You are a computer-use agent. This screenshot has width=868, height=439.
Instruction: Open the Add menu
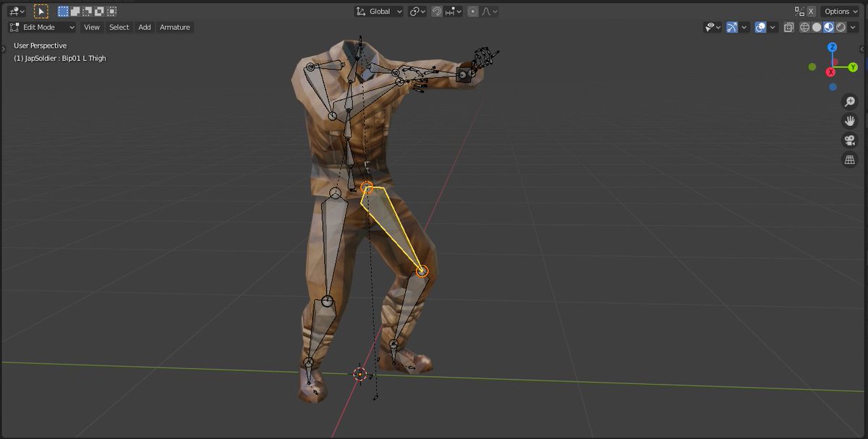[145, 27]
